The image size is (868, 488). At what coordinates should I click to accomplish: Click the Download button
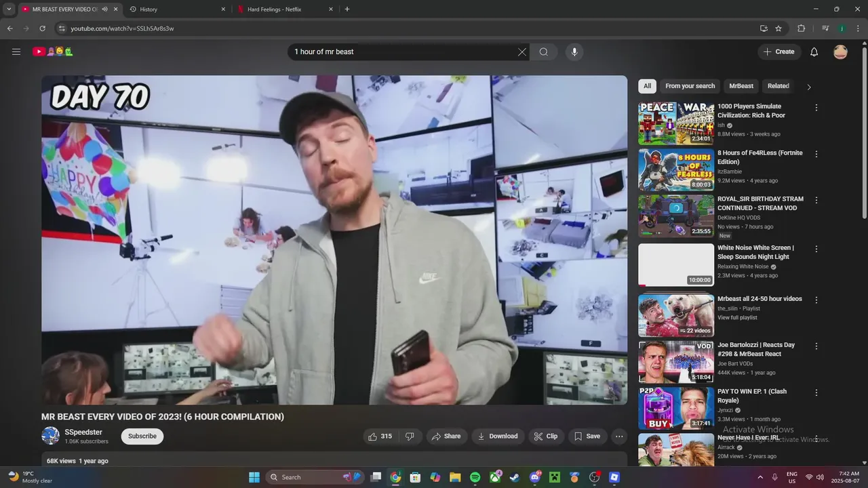[498, 436]
